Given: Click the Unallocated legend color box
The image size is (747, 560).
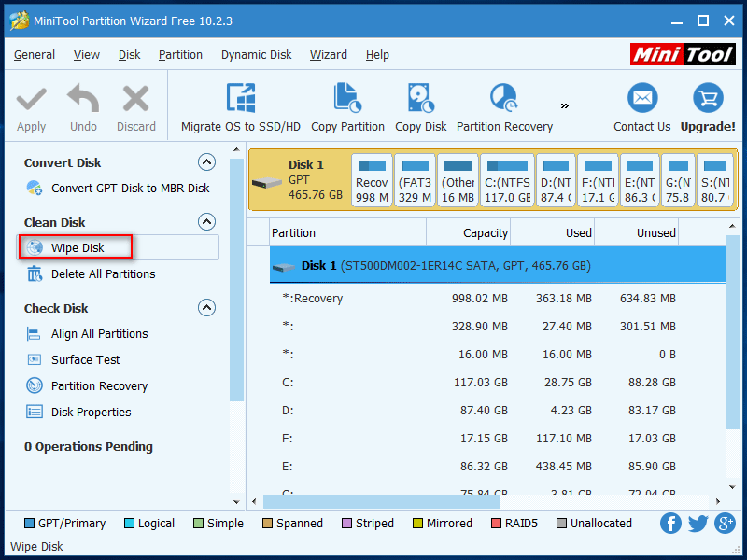Looking at the screenshot, I should pos(562,524).
